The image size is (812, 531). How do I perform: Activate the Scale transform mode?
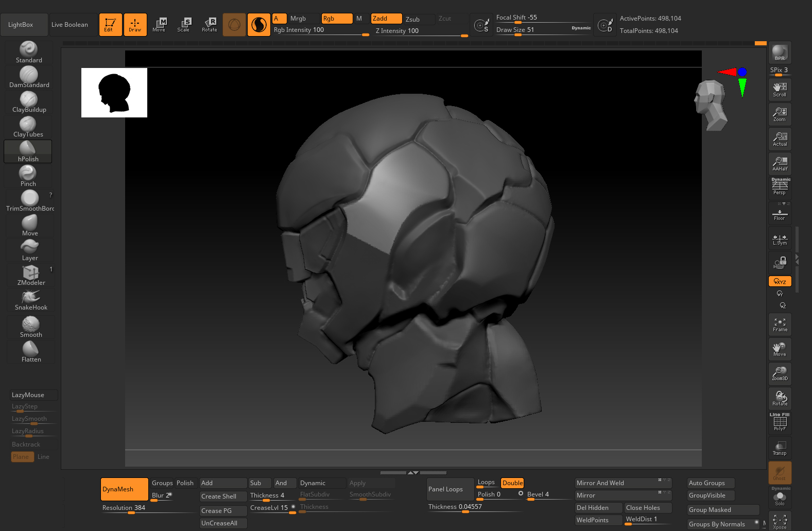click(x=184, y=25)
